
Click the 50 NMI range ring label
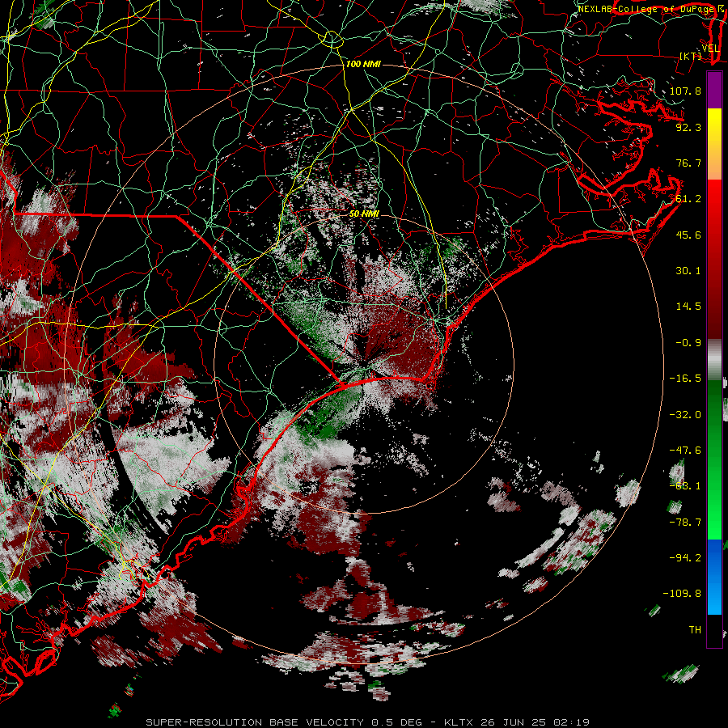coord(364,214)
